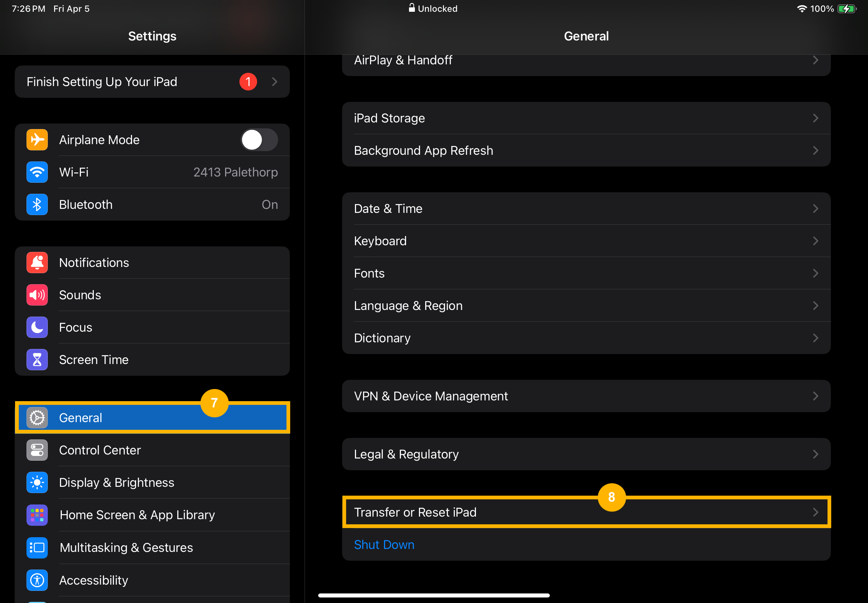Open AirPlay & Handoff chevron
The image size is (868, 603).
pyautogui.click(x=815, y=60)
